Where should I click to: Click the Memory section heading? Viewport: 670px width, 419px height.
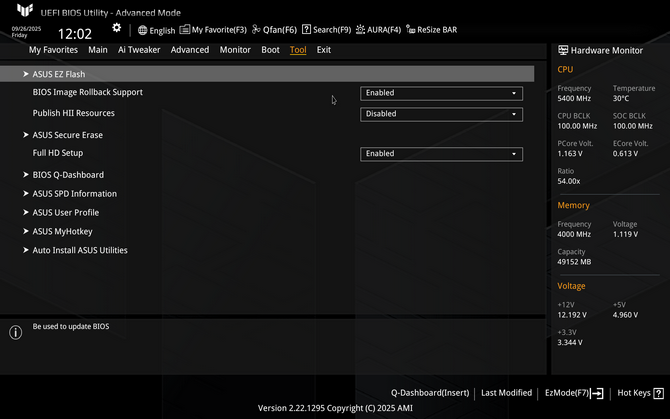(573, 205)
